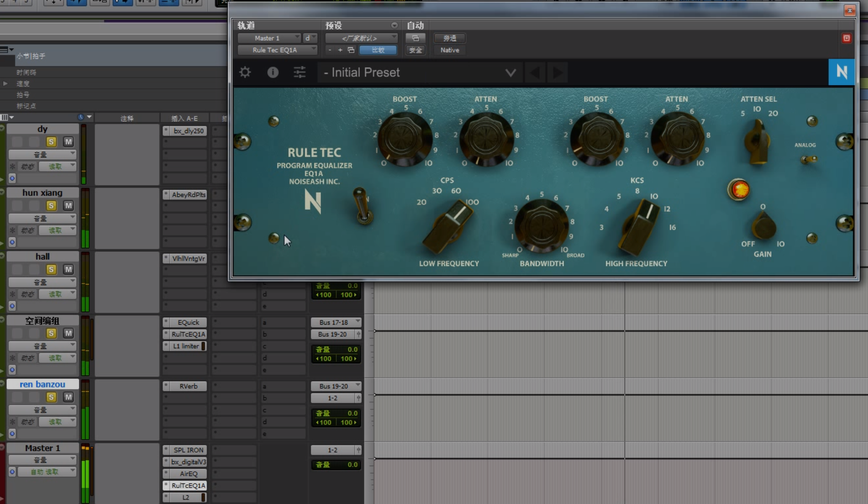Click the copy preset settings icon
Viewport: 868px width, 504px height.
click(351, 50)
